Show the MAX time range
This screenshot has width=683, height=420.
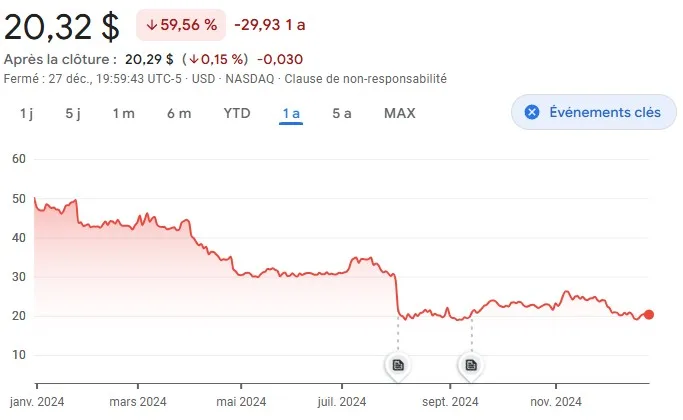tap(400, 113)
